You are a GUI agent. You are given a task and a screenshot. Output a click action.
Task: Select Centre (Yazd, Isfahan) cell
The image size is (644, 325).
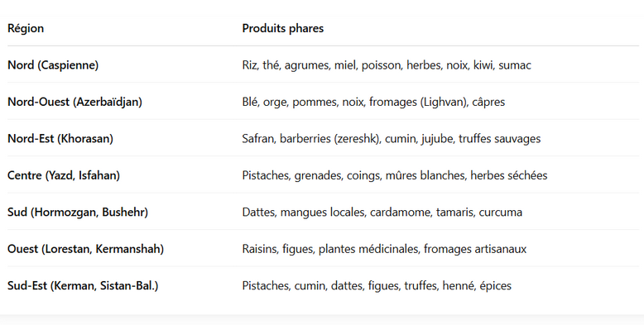[x=64, y=175]
